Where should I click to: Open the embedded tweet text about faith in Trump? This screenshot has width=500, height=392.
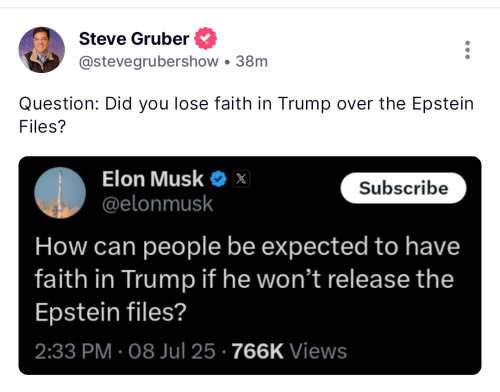(247, 279)
